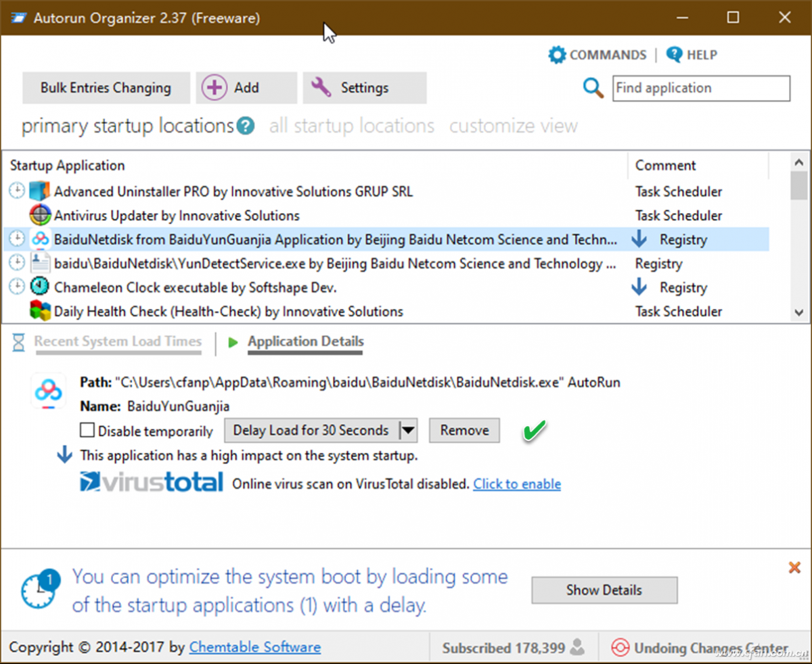The width and height of the screenshot is (812, 664).
Task: Click the list scrollbar down arrow
Action: coord(798,313)
